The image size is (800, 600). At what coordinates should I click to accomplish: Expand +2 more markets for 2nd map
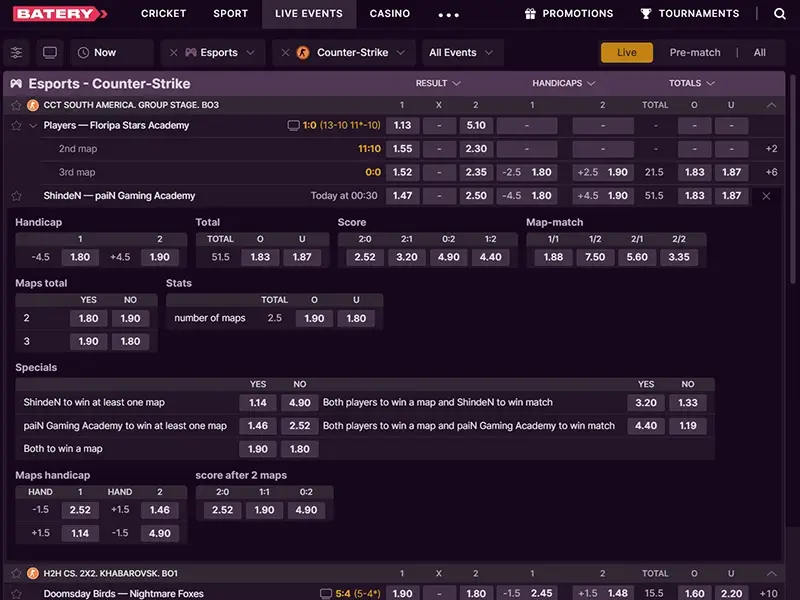click(x=771, y=149)
